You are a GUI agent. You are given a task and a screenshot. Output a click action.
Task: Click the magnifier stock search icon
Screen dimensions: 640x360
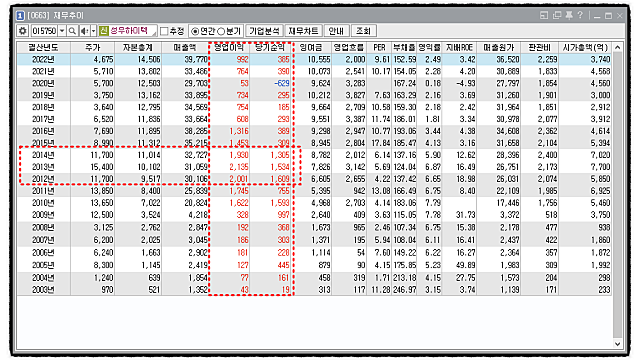(72, 31)
